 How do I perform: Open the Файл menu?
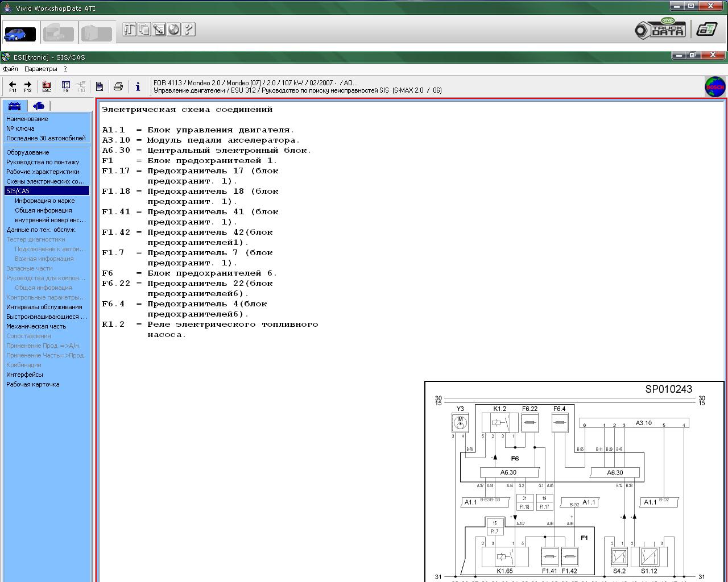(11, 69)
